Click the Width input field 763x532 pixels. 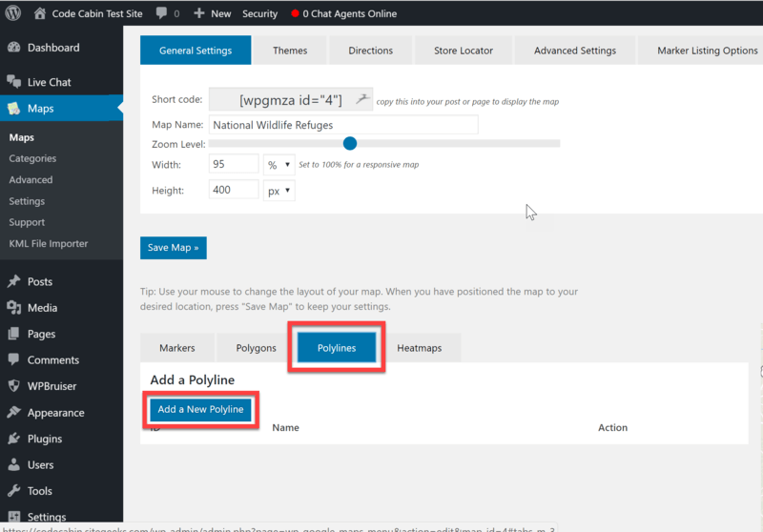pyautogui.click(x=234, y=164)
